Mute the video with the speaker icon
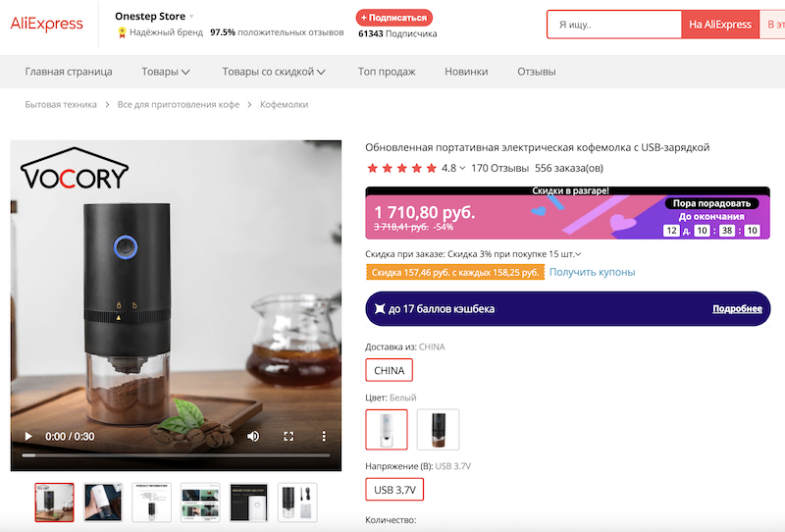785x532 pixels. [253, 436]
